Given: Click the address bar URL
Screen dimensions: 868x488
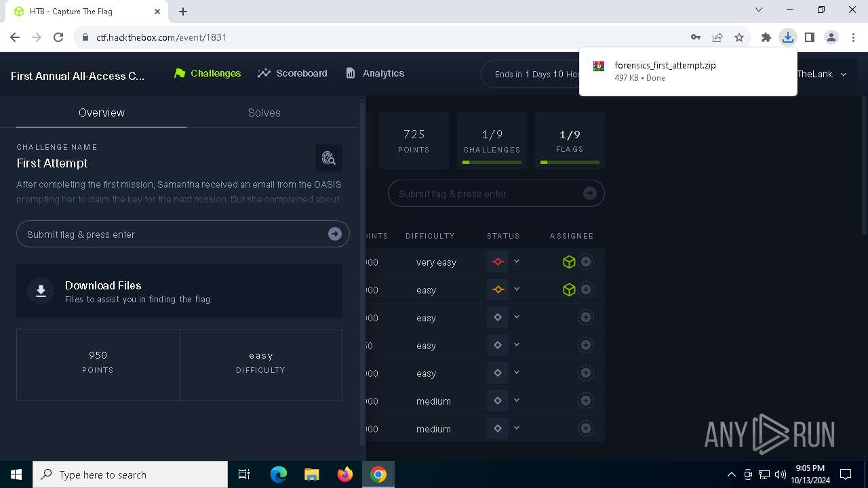Looking at the screenshot, I should point(161,37).
